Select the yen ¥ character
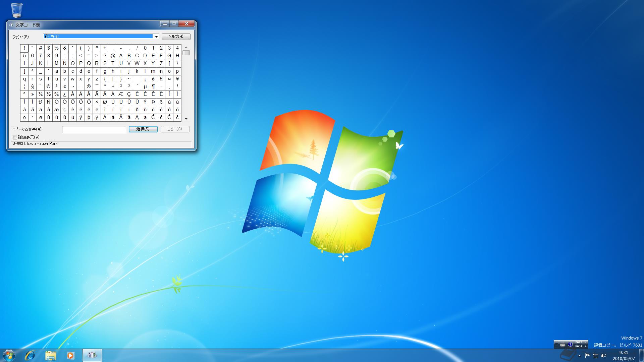 pyautogui.click(x=177, y=79)
